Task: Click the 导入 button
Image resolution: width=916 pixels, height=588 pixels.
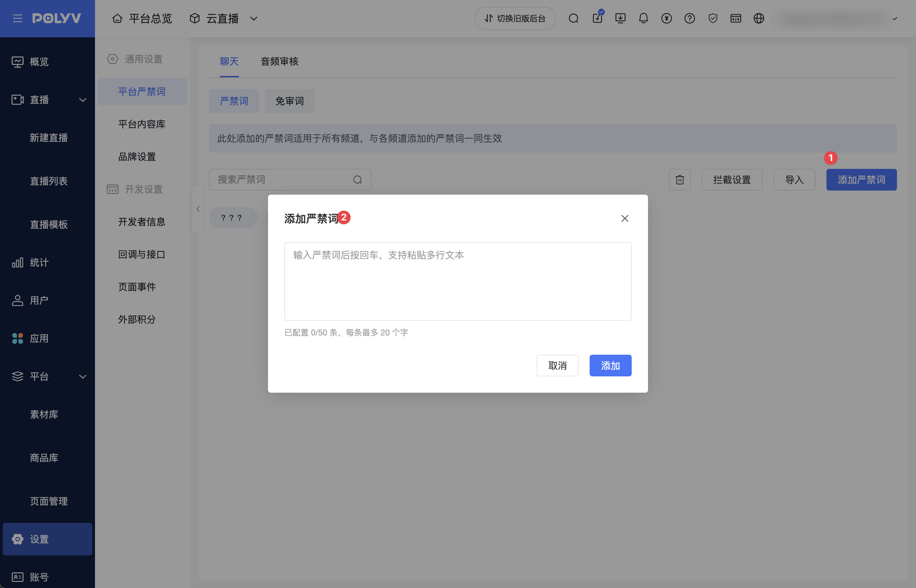Action: 794,180
